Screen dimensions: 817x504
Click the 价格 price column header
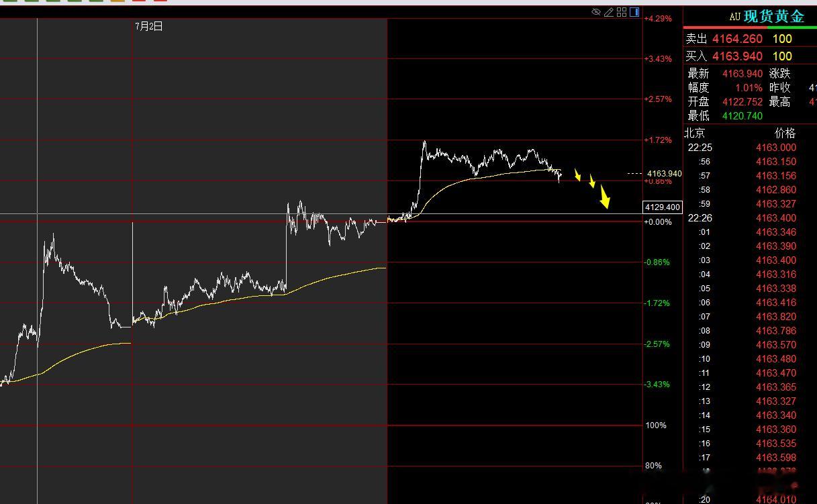(x=785, y=133)
